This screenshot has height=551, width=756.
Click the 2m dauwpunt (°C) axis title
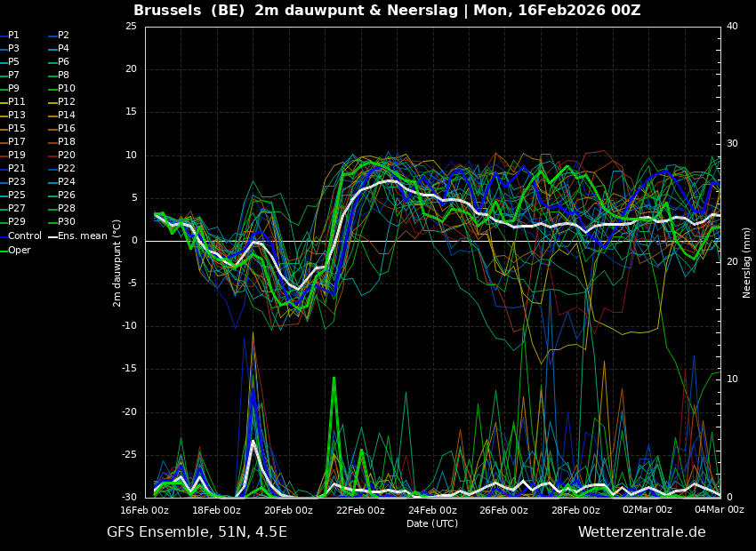click(117, 262)
